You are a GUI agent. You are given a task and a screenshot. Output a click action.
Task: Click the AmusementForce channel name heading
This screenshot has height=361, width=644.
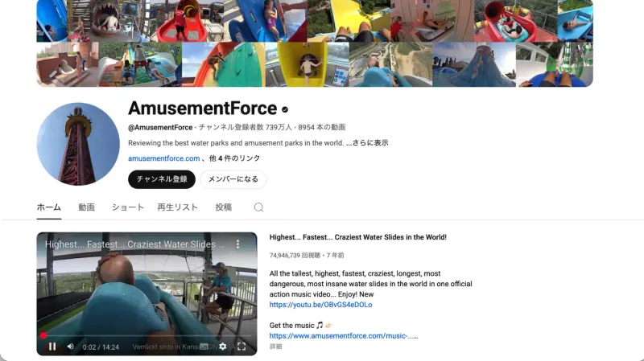pyautogui.click(x=203, y=109)
